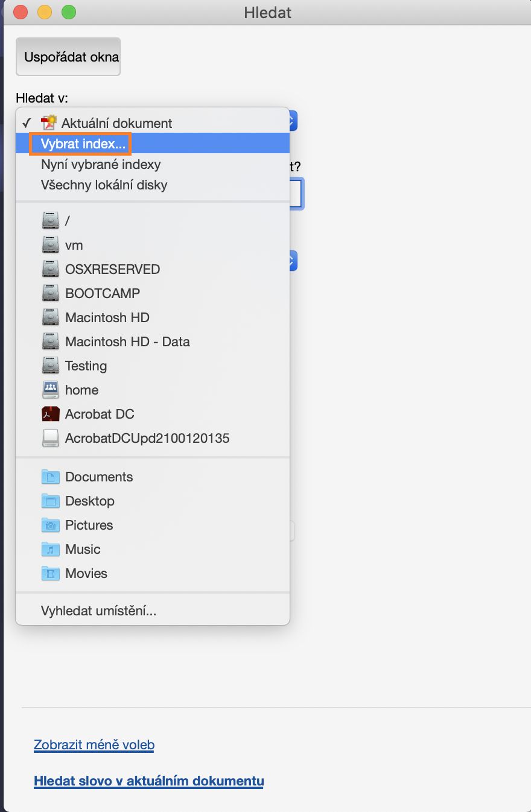531x812 pixels.
Task: Choose Vybrat index... from the list
Action: tap(83, 144)
